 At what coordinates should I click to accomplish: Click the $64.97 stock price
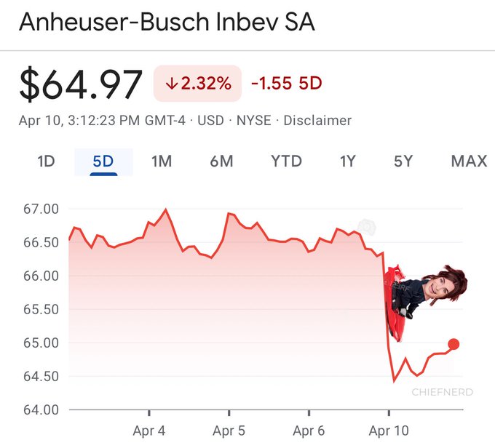tap(81, 84)
